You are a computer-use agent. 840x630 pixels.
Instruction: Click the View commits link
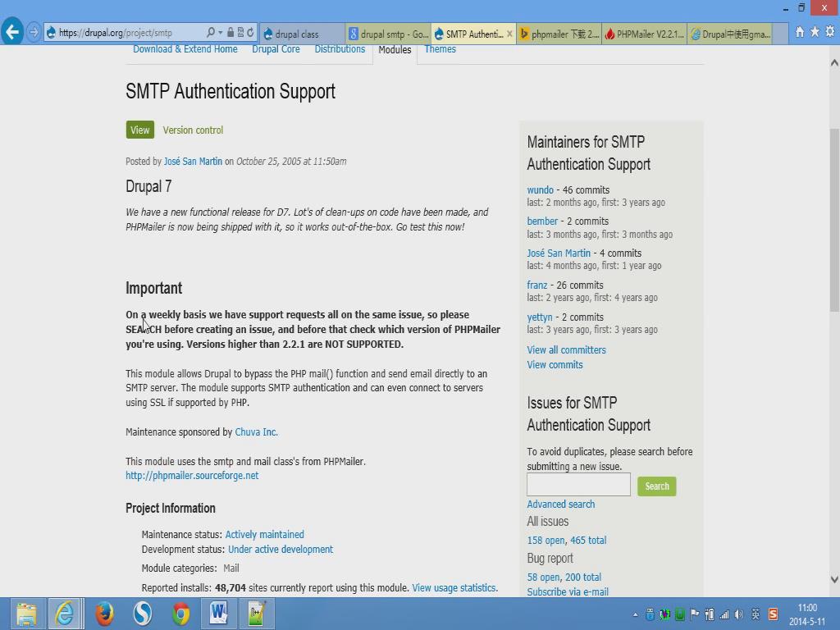555,365
